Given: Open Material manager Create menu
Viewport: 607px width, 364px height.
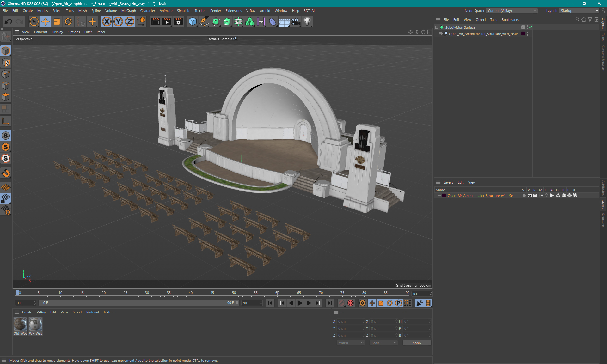Looking at the screenshot, I should pos(27,312).
